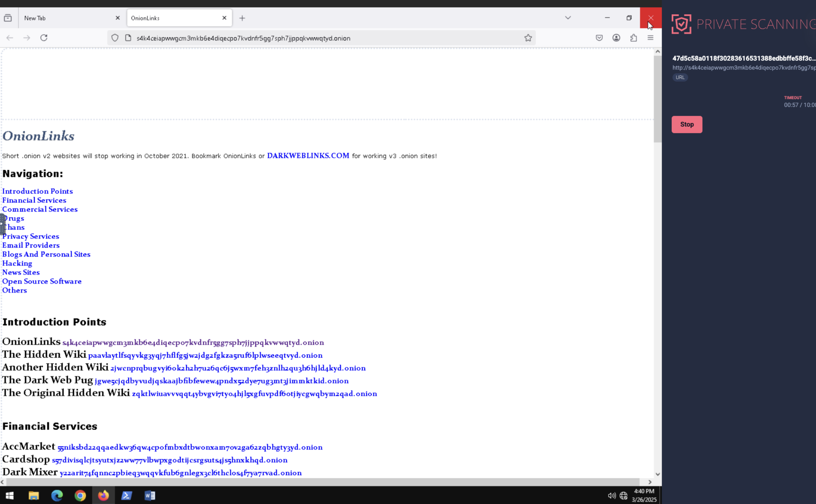Click the vertical scrollbar down arrow
Screen dimensions: 816x504
657,474
